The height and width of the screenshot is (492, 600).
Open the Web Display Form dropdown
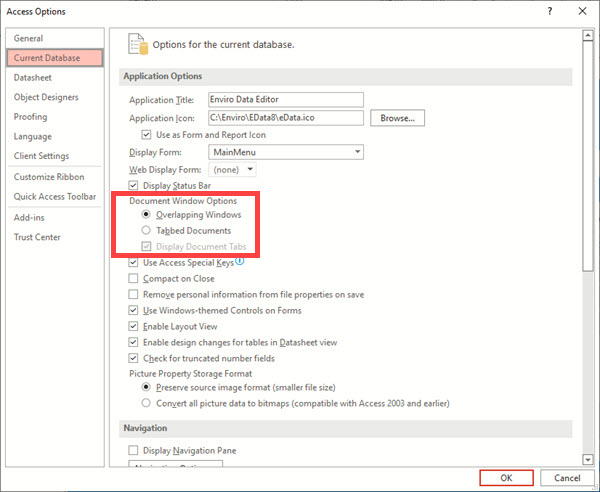pos(232,169)
